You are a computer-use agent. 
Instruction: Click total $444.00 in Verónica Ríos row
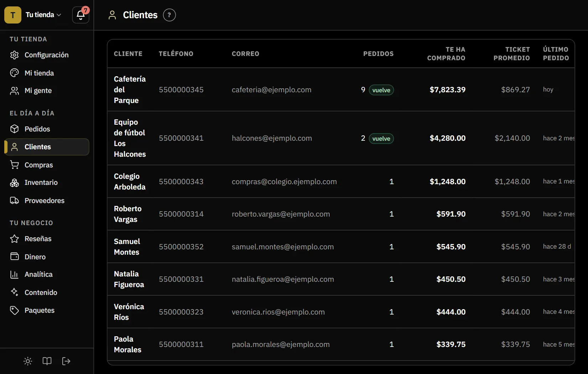tap(451, 312)
